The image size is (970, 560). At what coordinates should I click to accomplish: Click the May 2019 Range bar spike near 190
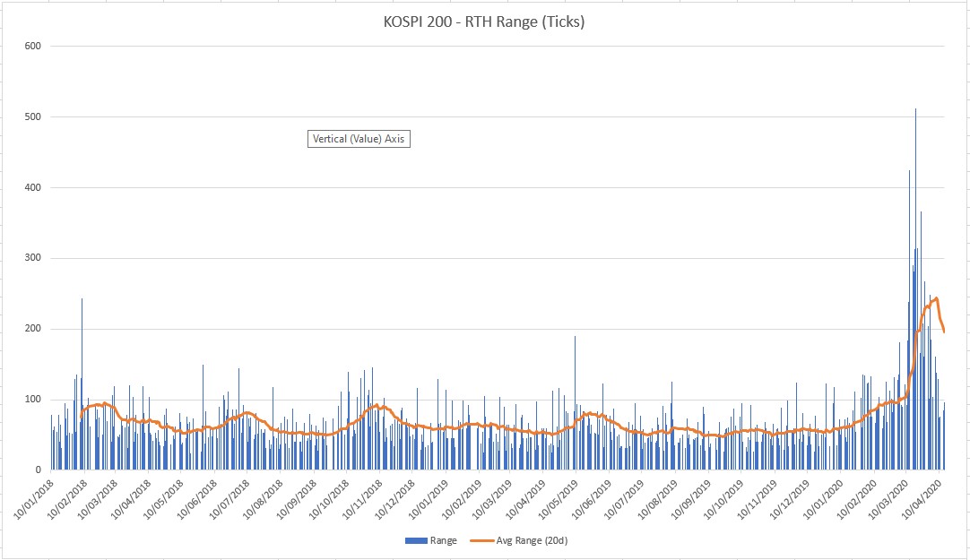(x=575, y=403)
